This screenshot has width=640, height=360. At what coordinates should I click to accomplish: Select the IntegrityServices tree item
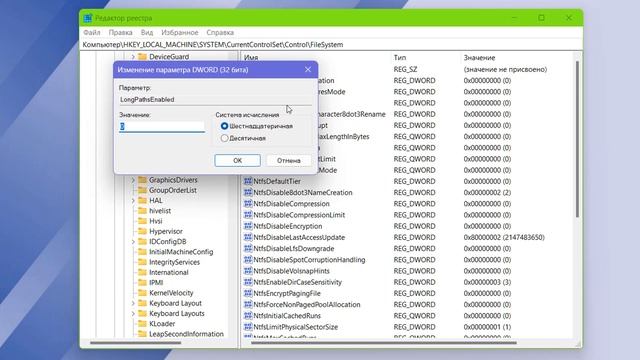point(174,262)
